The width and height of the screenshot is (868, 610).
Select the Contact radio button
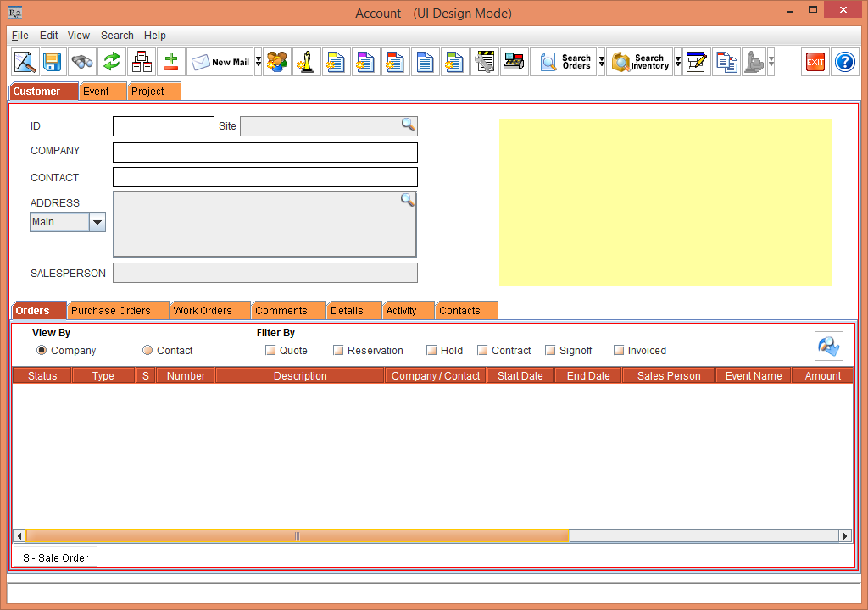point(147,351)
